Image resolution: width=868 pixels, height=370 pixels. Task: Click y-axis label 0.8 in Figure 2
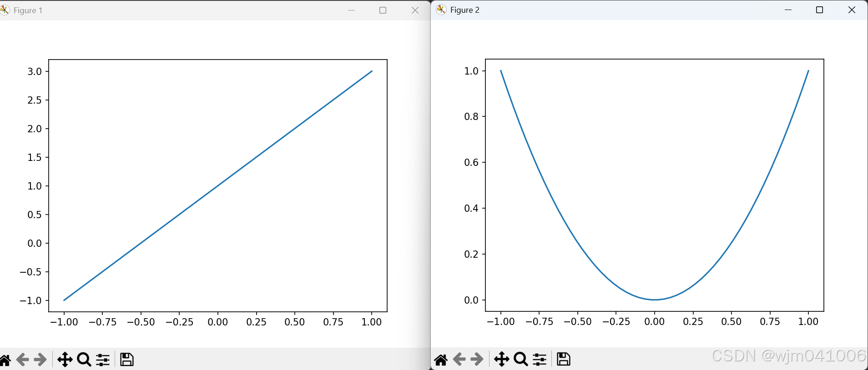click(471, 116)
